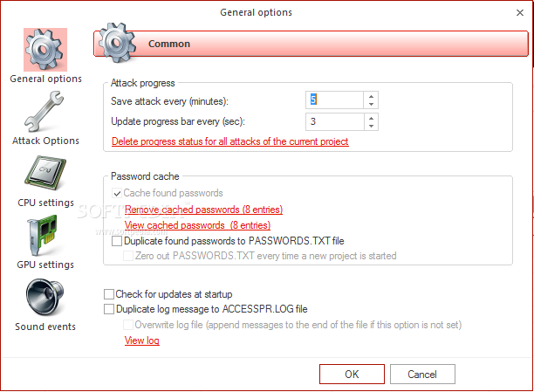Select the Sound events speaker icon
This screenshot has height=392, width=534.
click(45, 297)
